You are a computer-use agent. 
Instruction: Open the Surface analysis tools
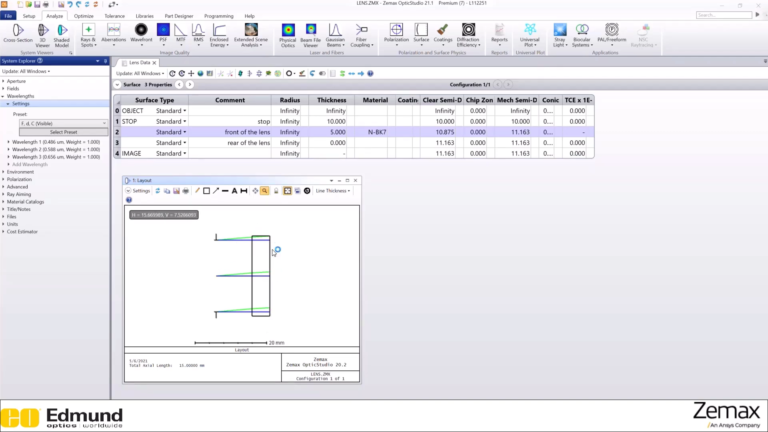click(421, 34)
